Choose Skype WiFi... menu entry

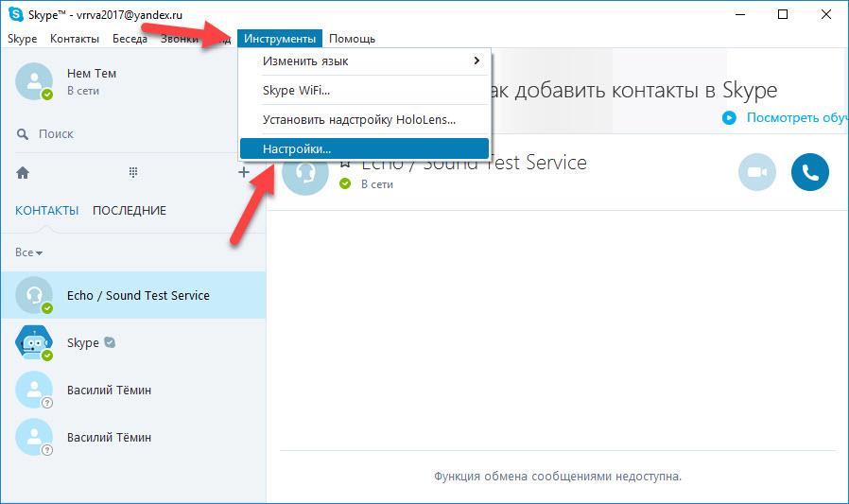(x=364, y=90)
